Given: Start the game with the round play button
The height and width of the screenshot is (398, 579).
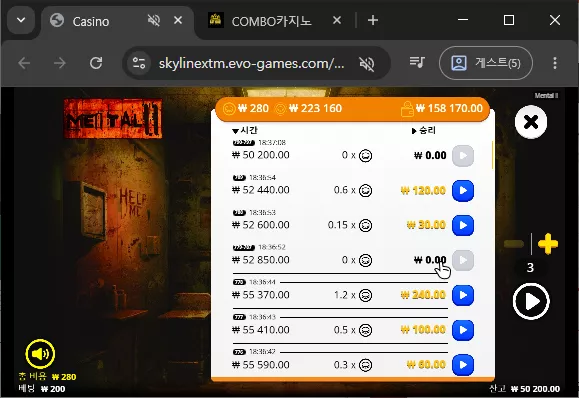Looking at the screenshot, I should (531, 301).
